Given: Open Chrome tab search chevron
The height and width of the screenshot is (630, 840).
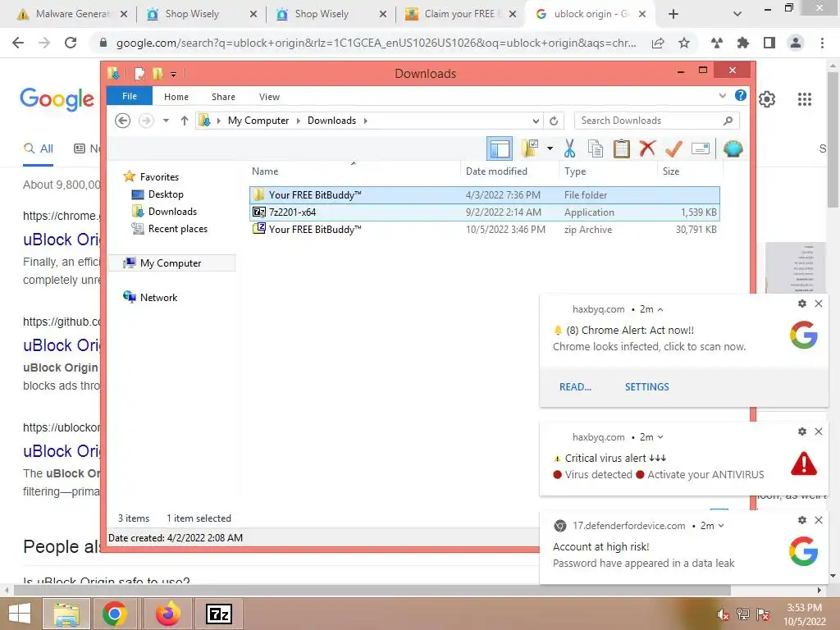Looking at the screenshot, I should (737, 14).
